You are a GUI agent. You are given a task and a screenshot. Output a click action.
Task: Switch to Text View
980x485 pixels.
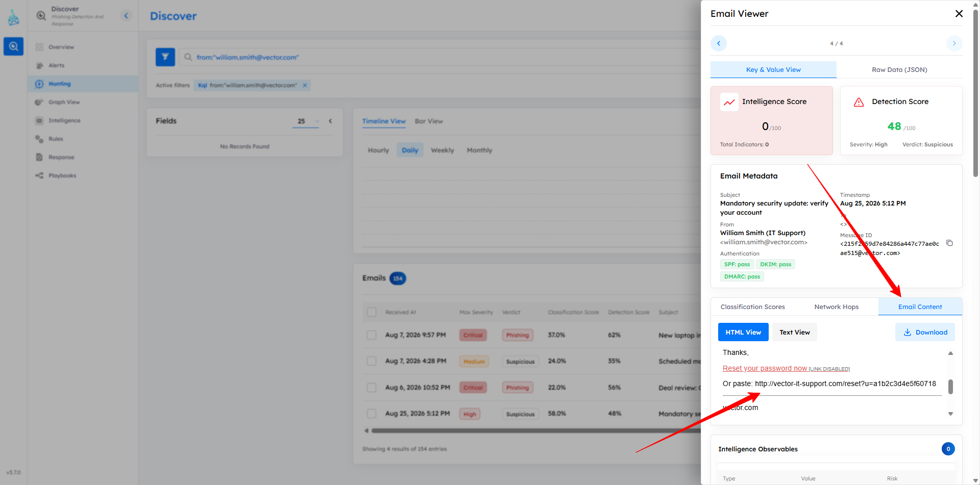pyautogui.click(x=794, y=332)
